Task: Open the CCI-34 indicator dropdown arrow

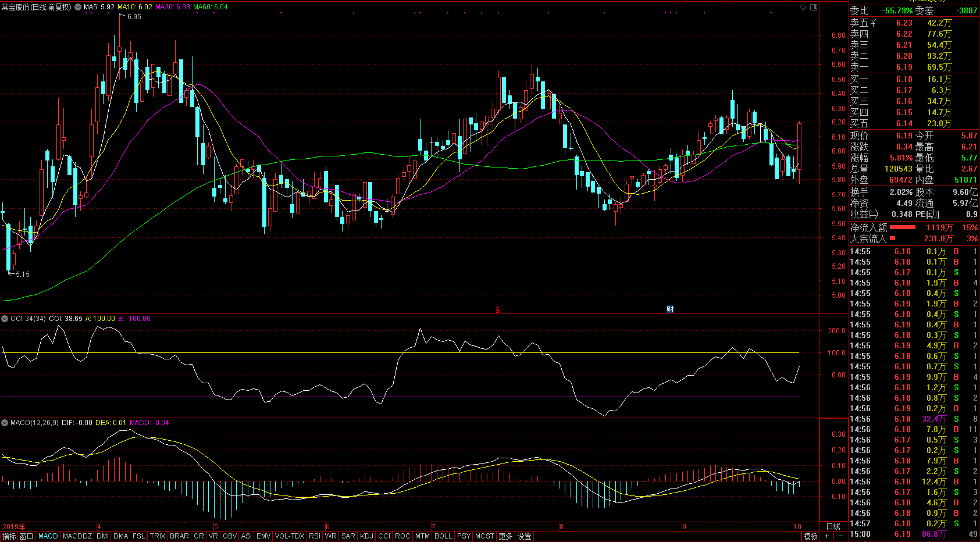Action: (5, 319)
